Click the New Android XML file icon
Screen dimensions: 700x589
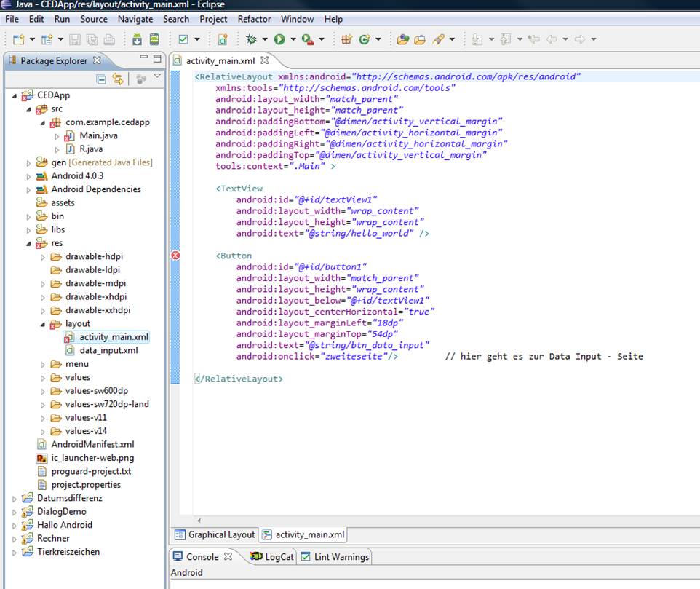point(223,39)
